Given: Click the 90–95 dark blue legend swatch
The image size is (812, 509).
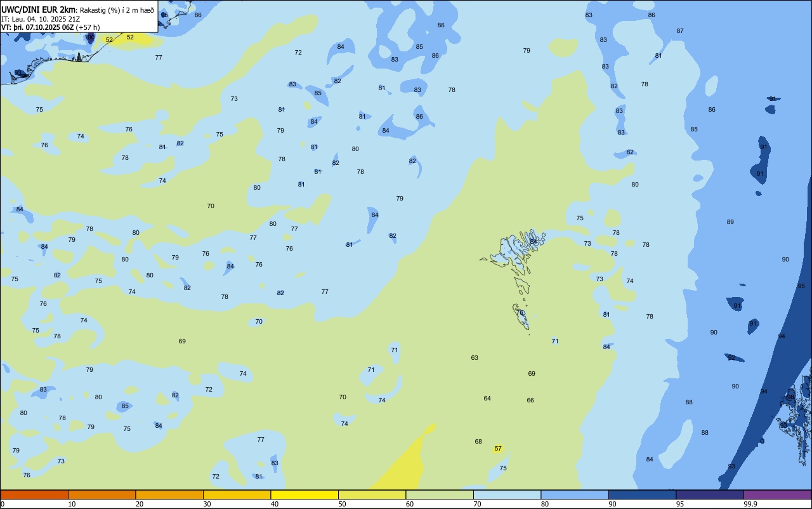Looking at the screenshot, I should (x=642, y=494).
